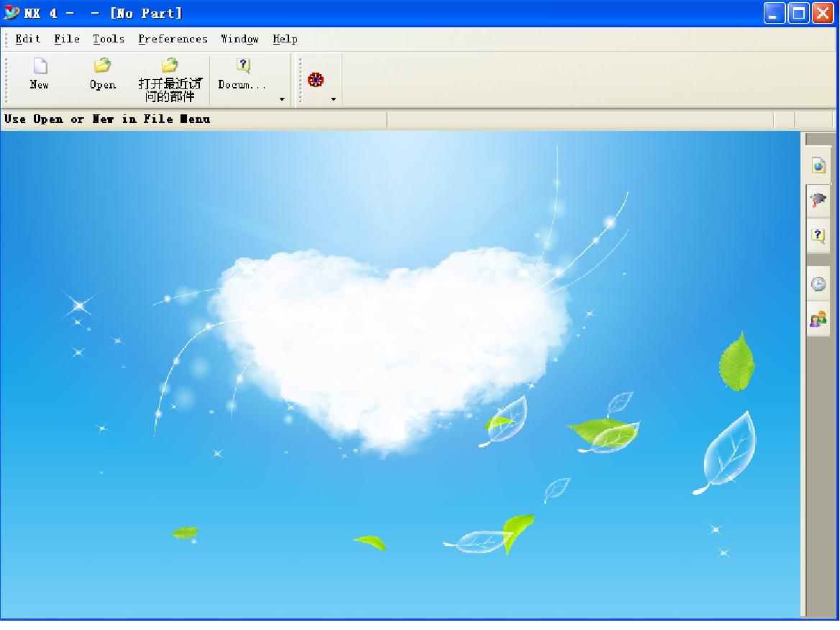
Task: Open the Tools menu
Action: coord(109,39)
